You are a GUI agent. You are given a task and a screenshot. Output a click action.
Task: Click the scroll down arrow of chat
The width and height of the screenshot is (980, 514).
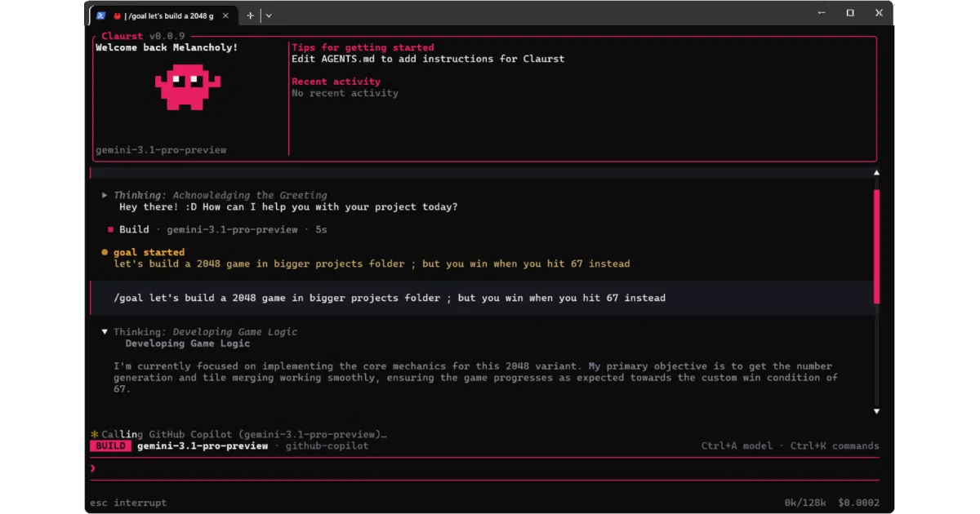877,411
